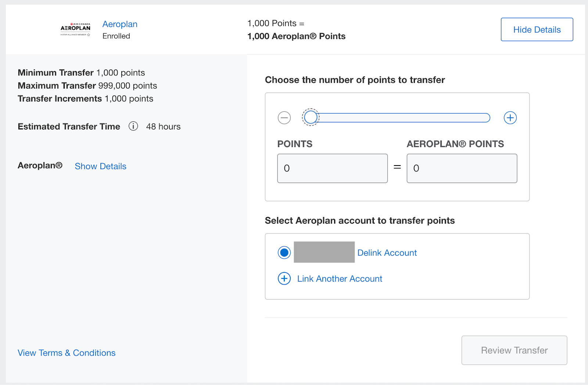Click the Link Another Account text
The height and width of the screenshot is (385, 588).
[x=340, y=279]
